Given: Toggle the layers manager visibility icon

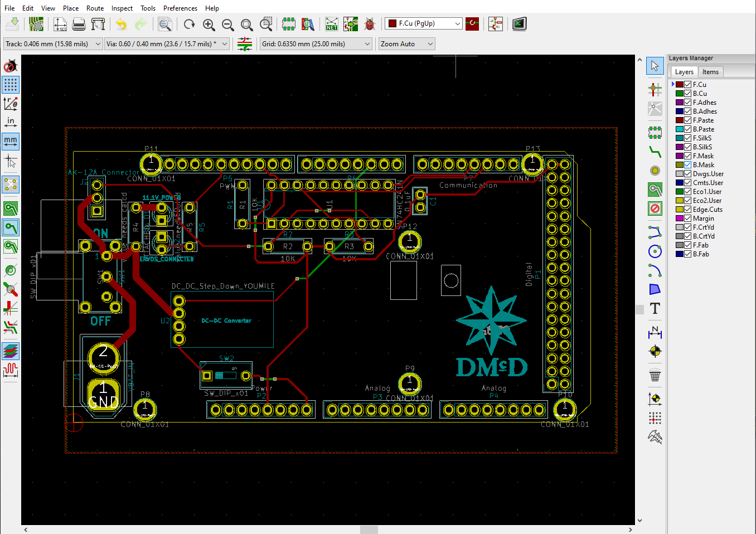Looking at the screenshot, I should click(11, 351).
